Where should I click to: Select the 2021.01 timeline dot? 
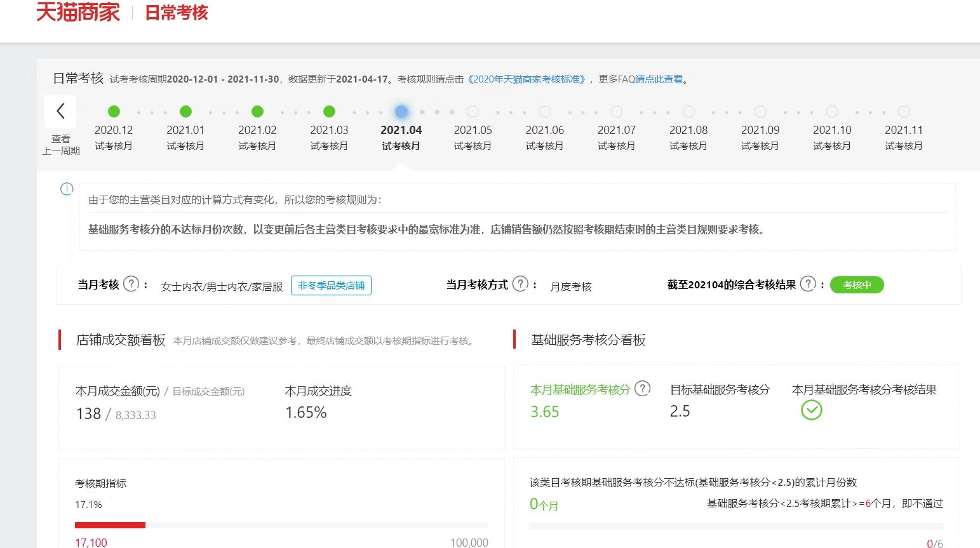pyautogui.click(x=185, y=112)
